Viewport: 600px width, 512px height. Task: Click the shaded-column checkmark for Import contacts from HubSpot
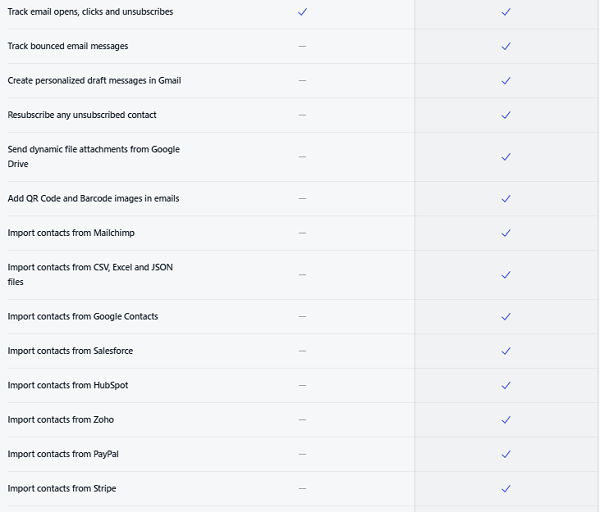(506, 385)
